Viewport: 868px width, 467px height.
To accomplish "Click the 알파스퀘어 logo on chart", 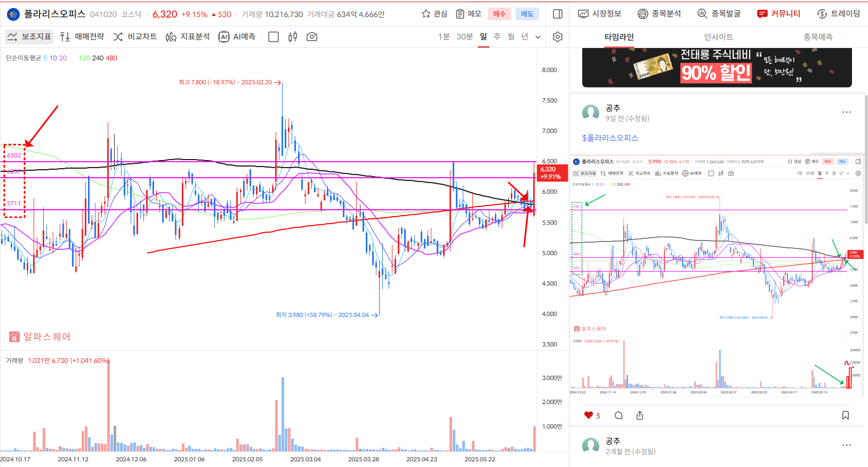I will [40, 337].
